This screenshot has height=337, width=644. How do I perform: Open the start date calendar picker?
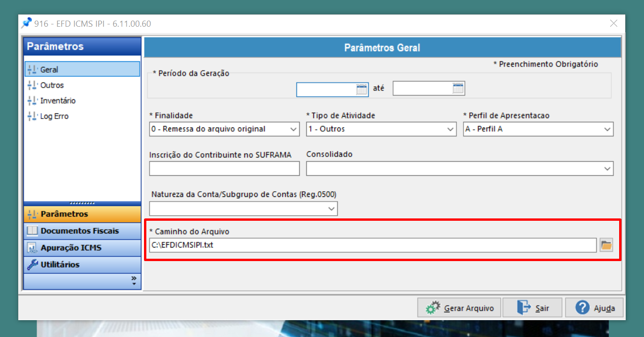coord(362,89)
